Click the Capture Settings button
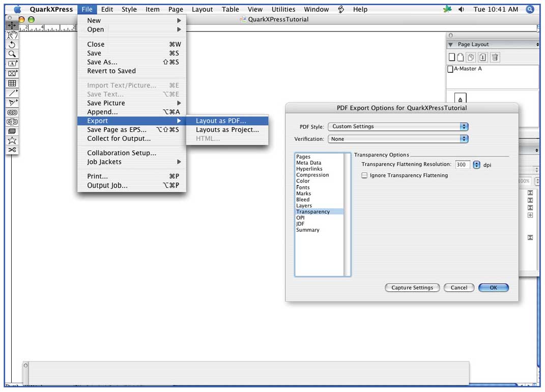This screenshot has height=392, width=545. (412, 288)
